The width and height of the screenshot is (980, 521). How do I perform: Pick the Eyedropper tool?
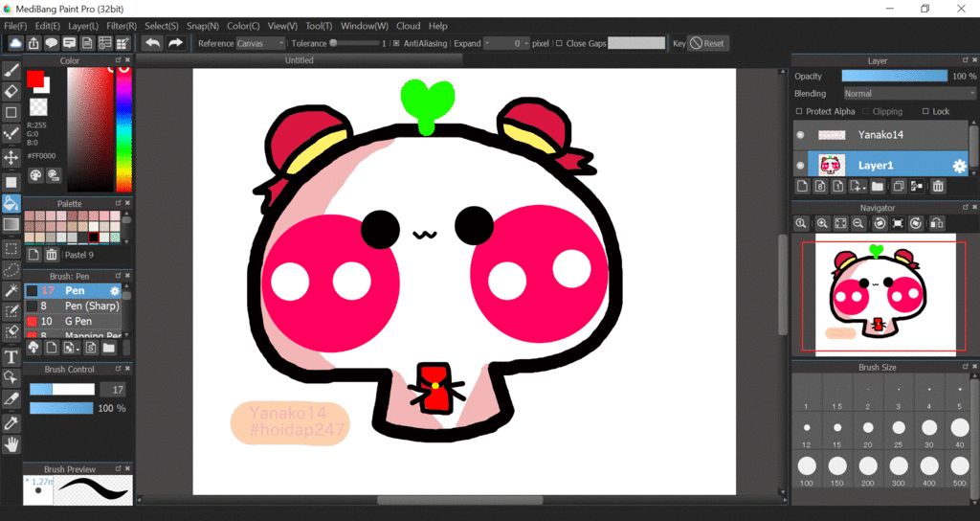pyautogui.click(x=11, y=423)
